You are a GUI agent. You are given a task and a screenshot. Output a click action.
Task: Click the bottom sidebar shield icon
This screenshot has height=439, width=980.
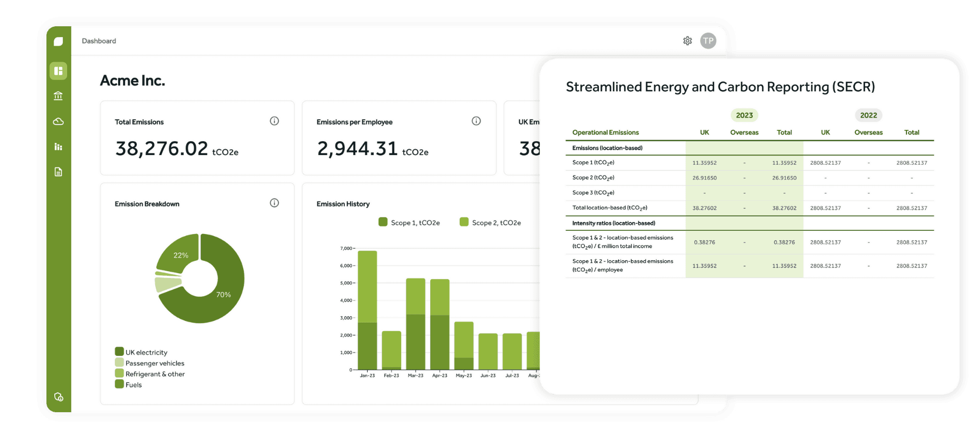point(59,397)
